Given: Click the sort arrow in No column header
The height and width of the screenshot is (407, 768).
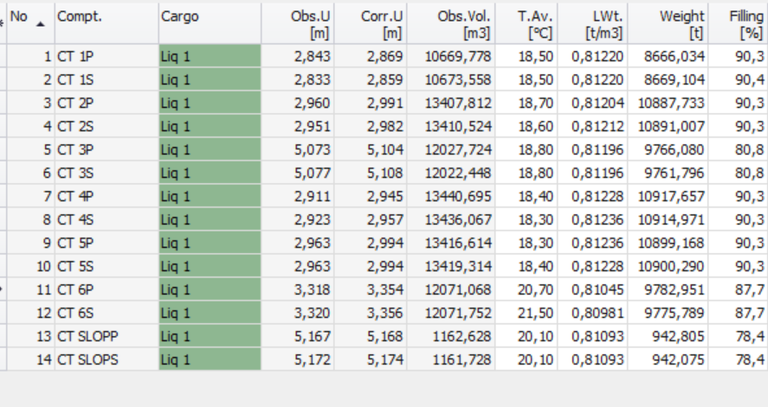Looking at the screenshot, I should coord(40,24).
